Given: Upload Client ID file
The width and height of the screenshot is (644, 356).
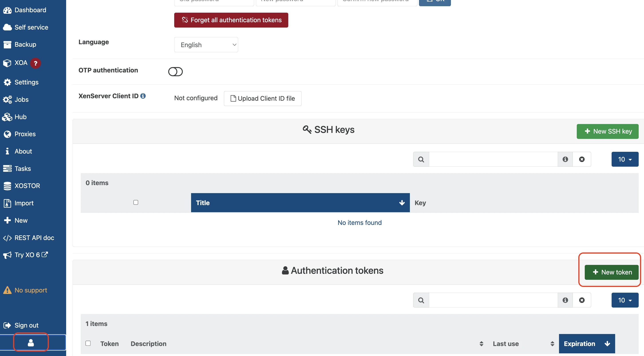Looking at the screenshot, I should [263, 98].
